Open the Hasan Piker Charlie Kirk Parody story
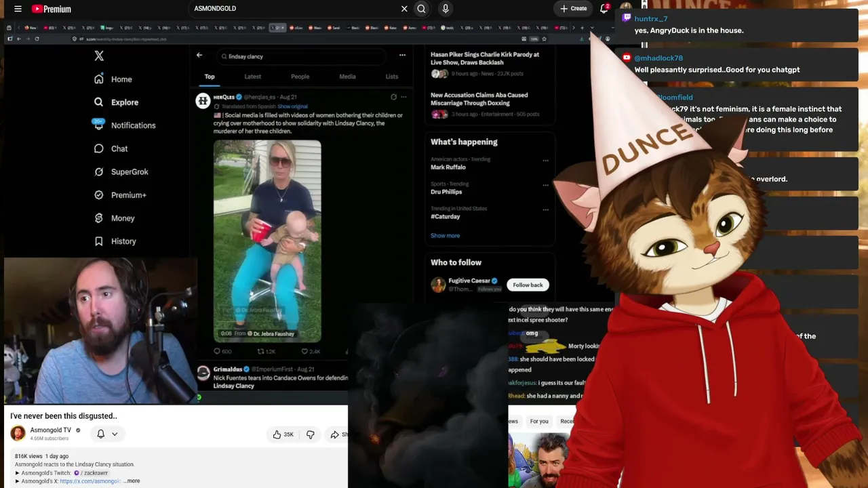Screen dimensions: 868x488 coord(485,64)
